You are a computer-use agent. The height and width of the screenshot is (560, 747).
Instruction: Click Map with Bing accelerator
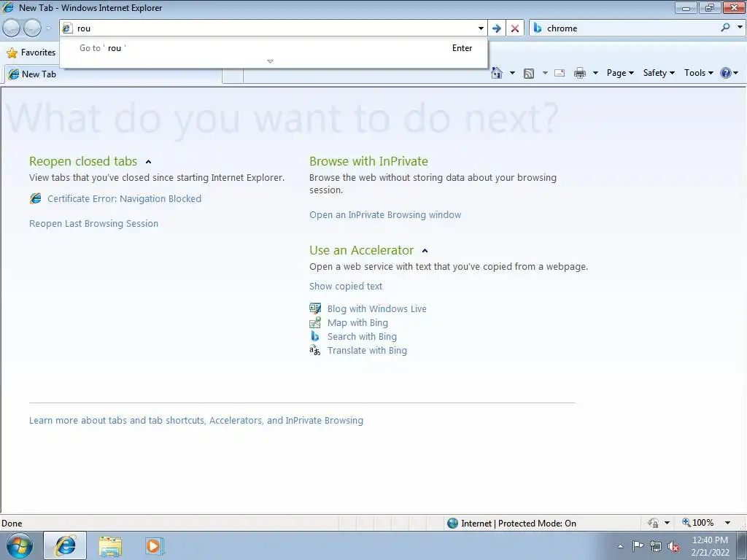click(x=357, y=322)
